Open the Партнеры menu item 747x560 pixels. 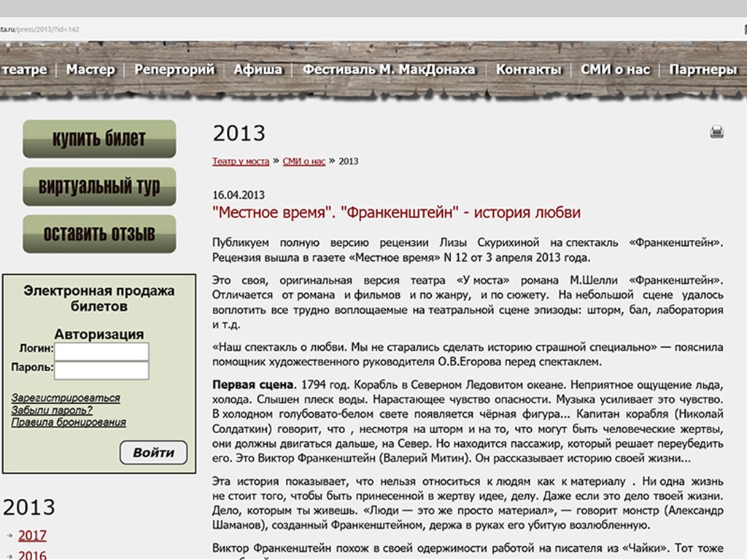[x=703, y=69]
